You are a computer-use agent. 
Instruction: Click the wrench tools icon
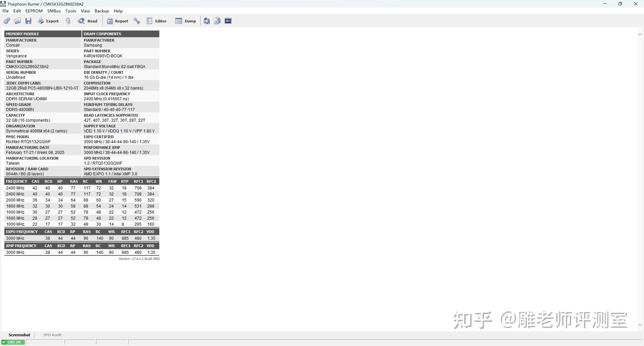pos(137,20)
